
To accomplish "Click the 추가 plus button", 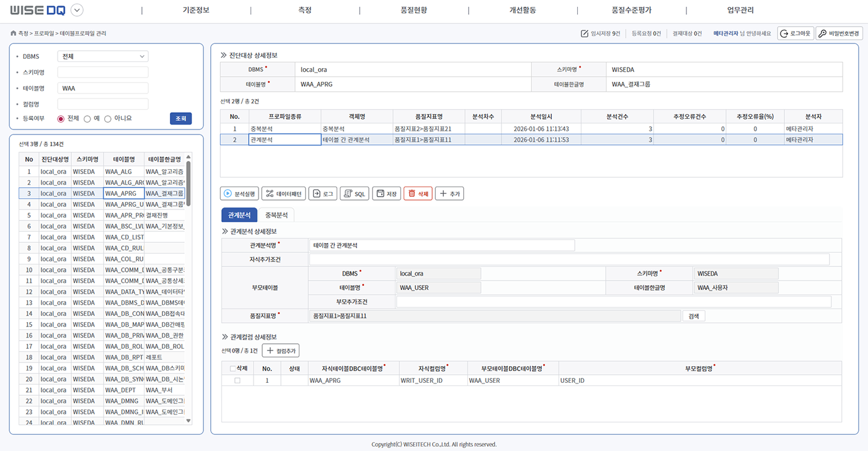I will tap(449, 194).
